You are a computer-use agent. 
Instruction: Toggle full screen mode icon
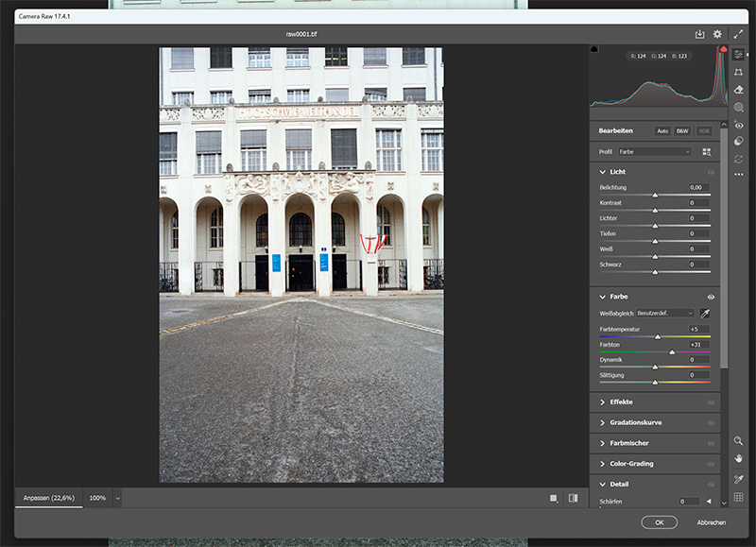[738, 34]
